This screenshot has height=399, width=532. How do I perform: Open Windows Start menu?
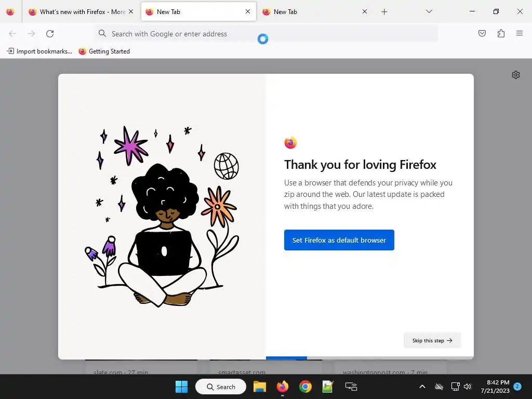pos(181,387)
